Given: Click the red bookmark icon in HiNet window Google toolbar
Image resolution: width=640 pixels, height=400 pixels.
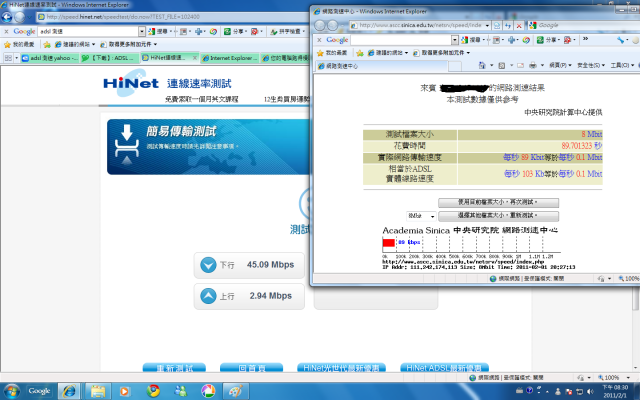Looking at the screenshot, I should pos(255,31).
